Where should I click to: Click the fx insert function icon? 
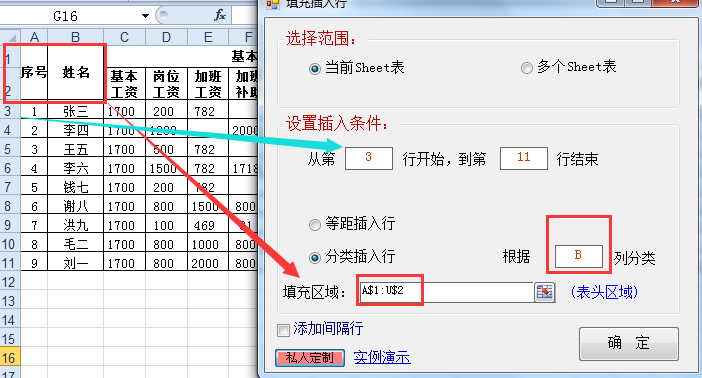[219, 16]
